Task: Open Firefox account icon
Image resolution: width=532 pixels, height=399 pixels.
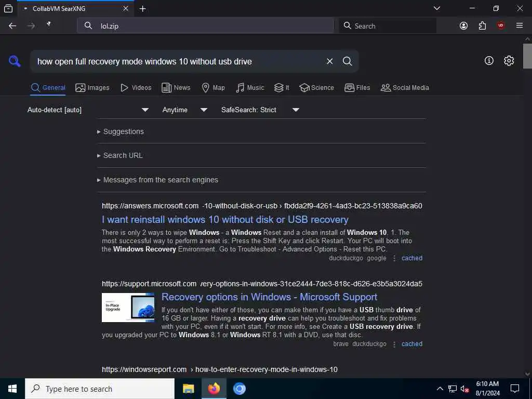Action: coord(463,26)
